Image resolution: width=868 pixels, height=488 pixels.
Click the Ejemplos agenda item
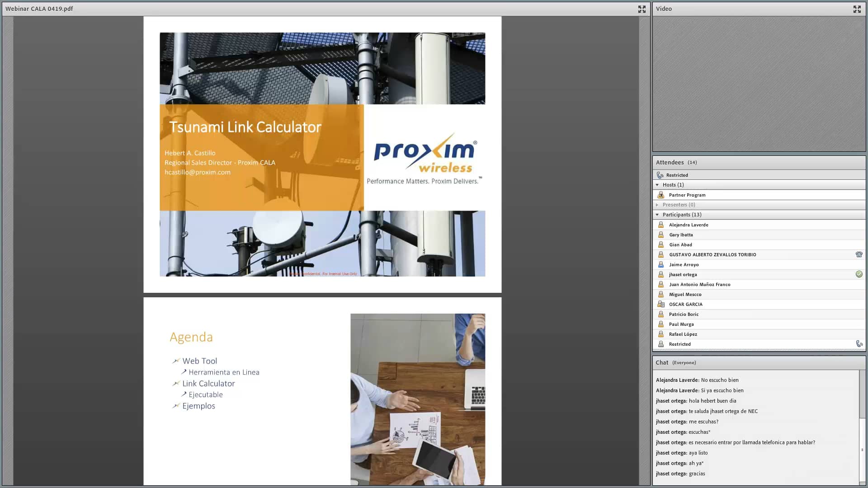click(x=198, y=406)
